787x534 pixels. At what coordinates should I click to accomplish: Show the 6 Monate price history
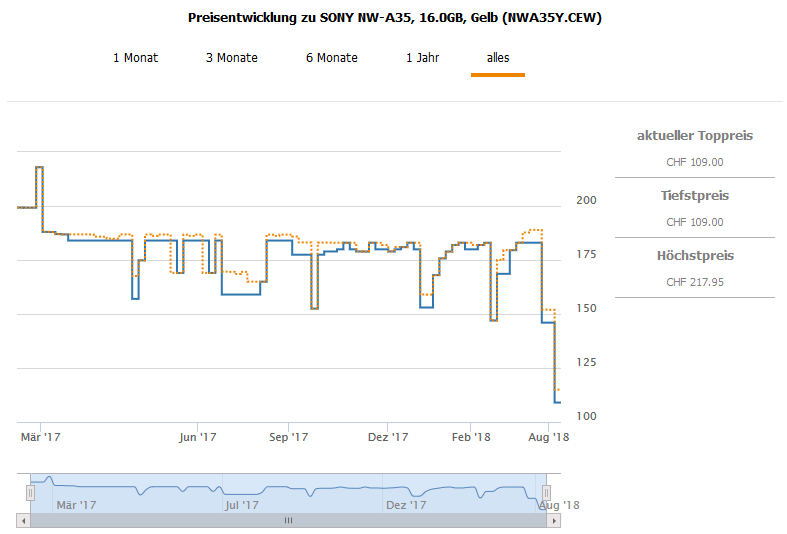click(x=331, y=58)
